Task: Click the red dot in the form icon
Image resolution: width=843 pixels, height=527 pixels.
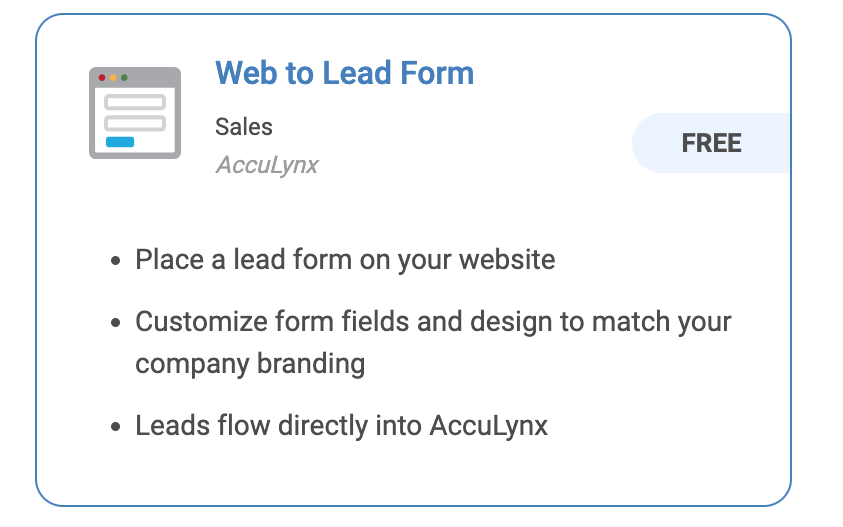Action: (x=102, y=78)
